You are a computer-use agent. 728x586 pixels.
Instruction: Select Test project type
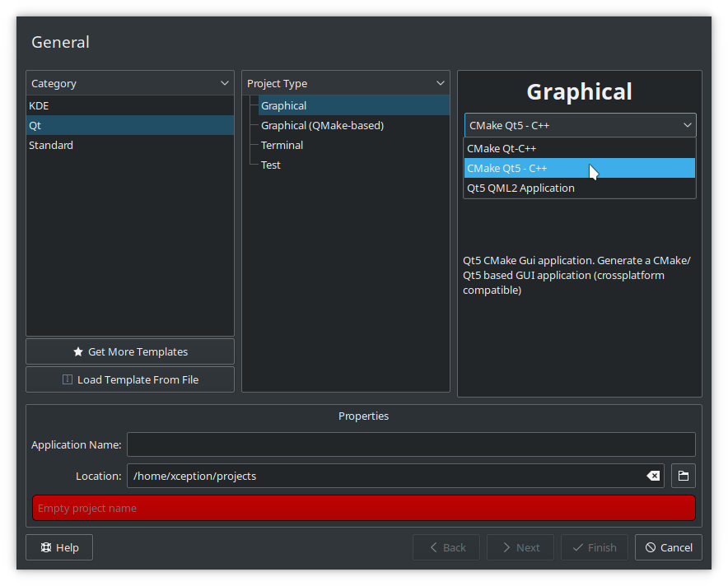click(354, 165)
